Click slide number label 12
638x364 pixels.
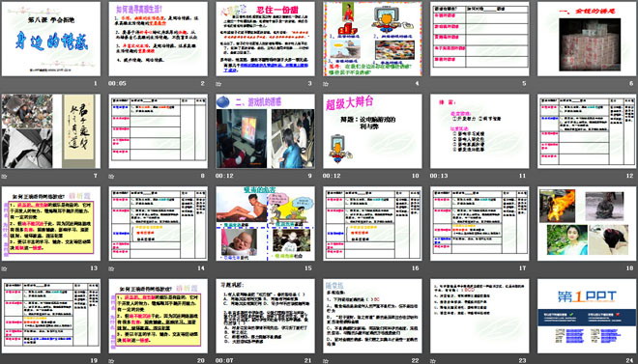(x=630, y=176)
